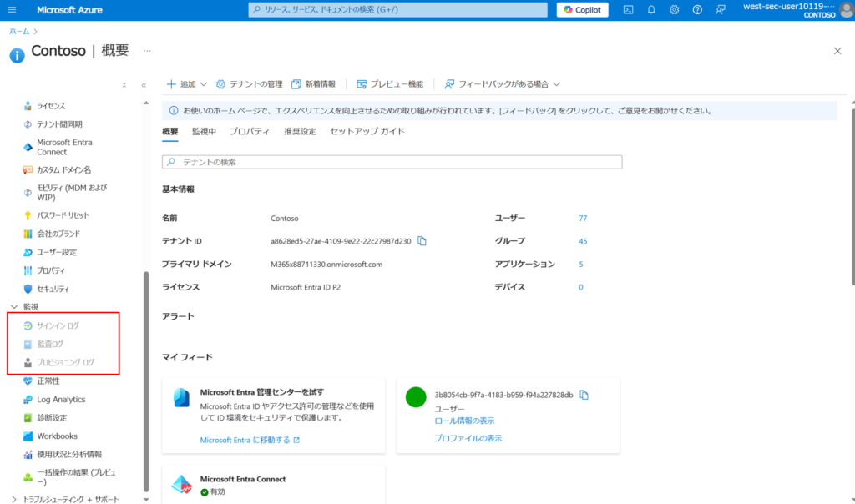Click the Microsoft Azure logo text
The width and height of the screenshot is (855, 504).
click(69, 10)
